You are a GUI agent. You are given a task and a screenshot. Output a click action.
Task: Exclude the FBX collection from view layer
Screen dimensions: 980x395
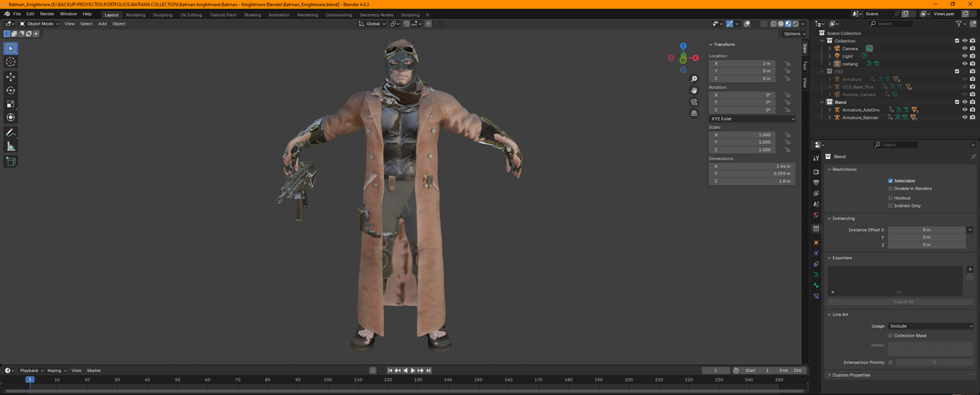tap(957, 71)
